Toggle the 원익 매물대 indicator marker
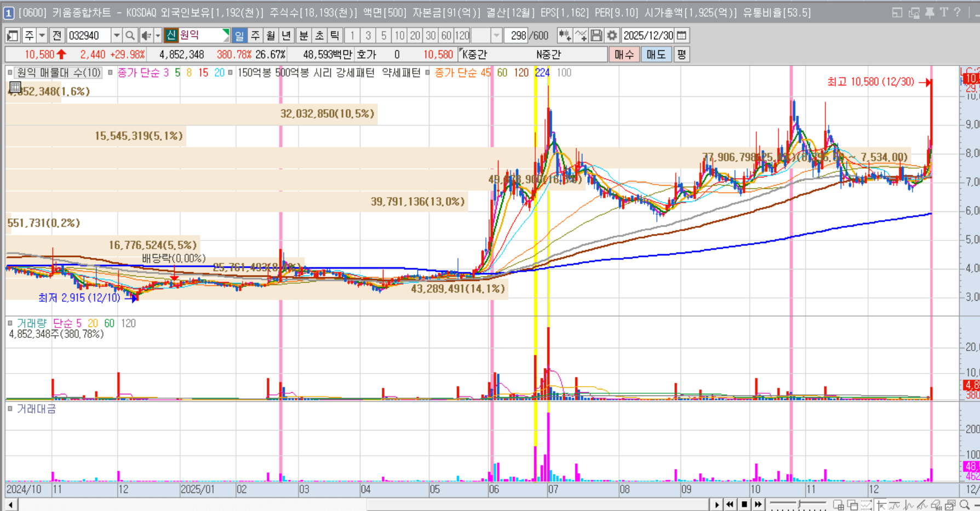The width and height of the screenshot is (980, 511). [10, 72]
